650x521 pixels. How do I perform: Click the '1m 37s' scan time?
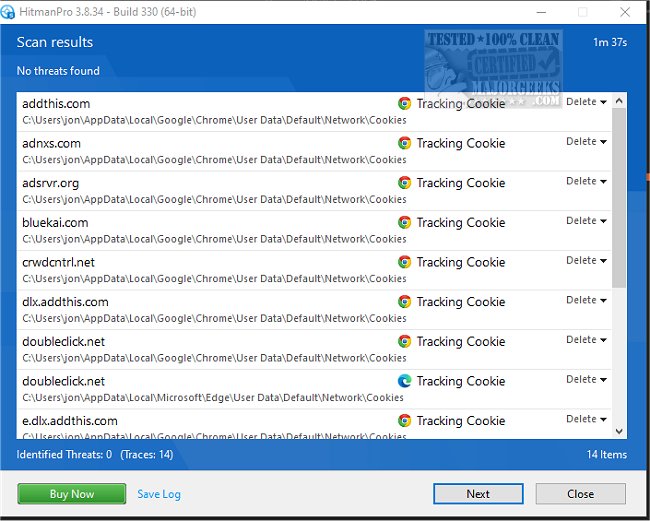[610, 42]
